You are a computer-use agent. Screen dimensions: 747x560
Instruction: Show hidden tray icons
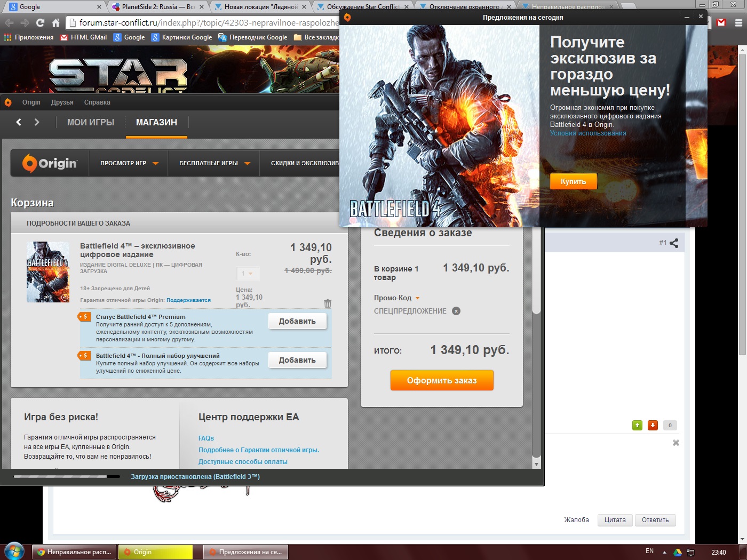pos(664,552)
